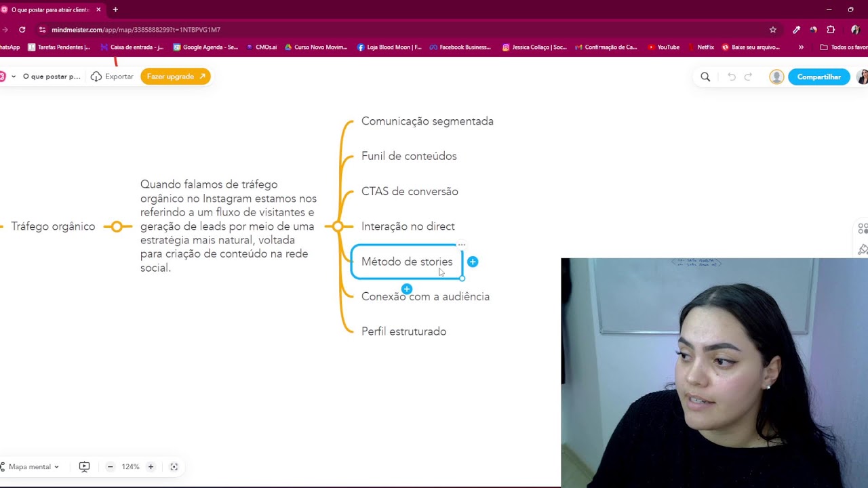Open the collaborator avatar icon
This screenshot has height=488, width=868.
(776, 77)
